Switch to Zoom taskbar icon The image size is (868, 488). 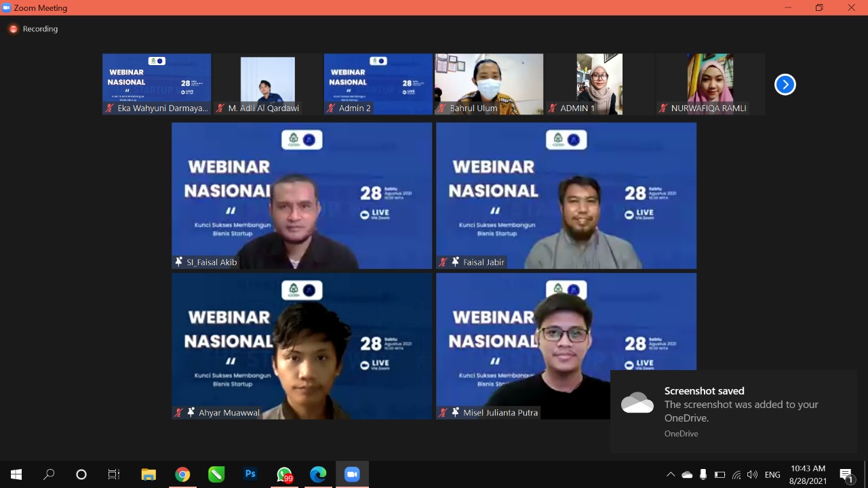point(352,474)
